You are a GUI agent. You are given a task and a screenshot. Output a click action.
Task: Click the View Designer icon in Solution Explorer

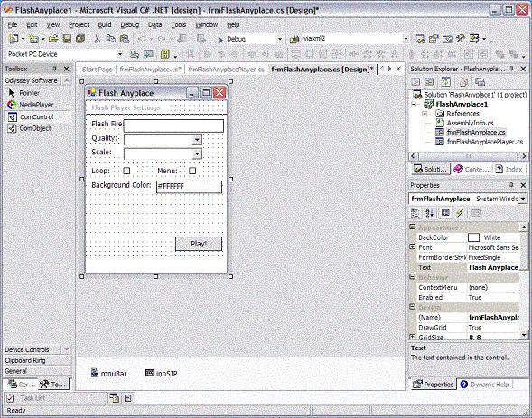(429, 82)
